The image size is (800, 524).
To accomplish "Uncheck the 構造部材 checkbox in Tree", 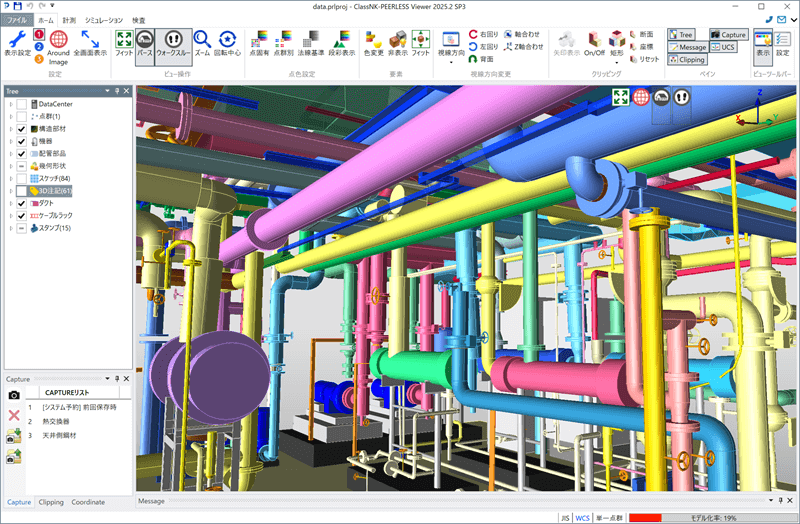I will [x=22, y=129].
